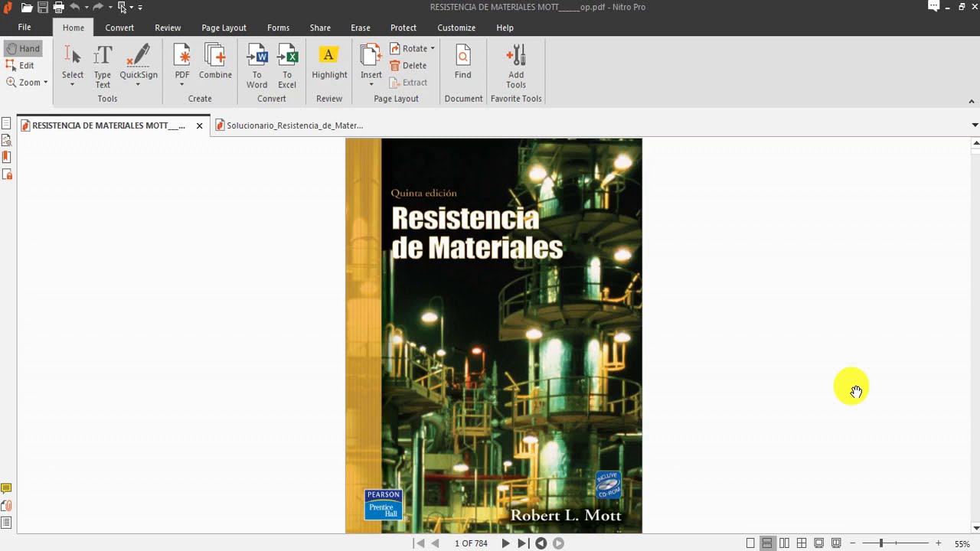Open the Pages panel in left sidebar
This screenshot has height=551, width=980.
tap(6, 123)
